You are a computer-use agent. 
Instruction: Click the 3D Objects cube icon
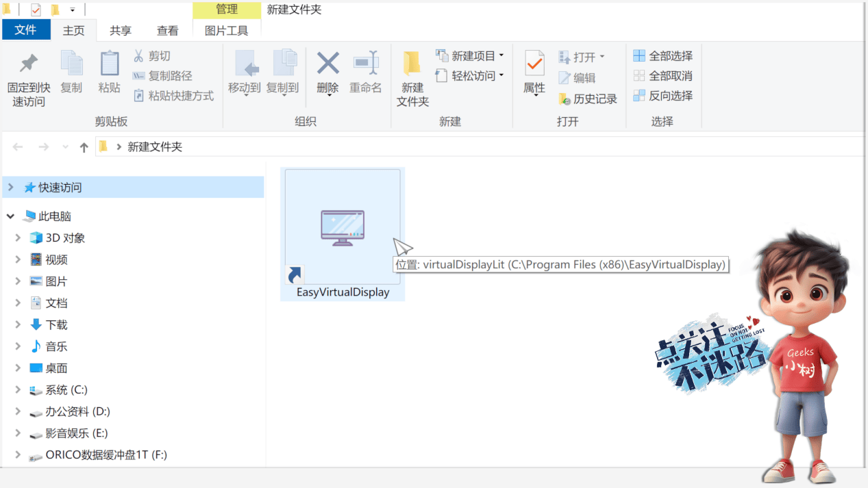coord(36,238)
